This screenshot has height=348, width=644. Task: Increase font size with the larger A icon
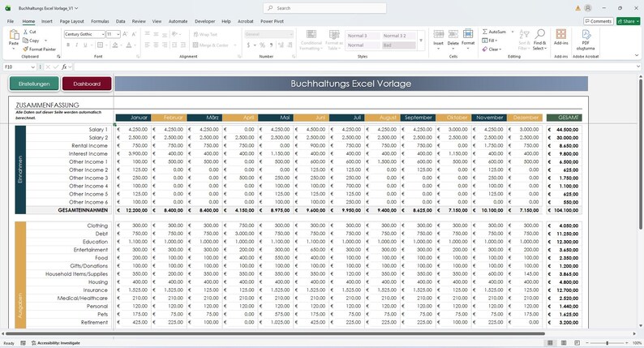click(125, 34)
